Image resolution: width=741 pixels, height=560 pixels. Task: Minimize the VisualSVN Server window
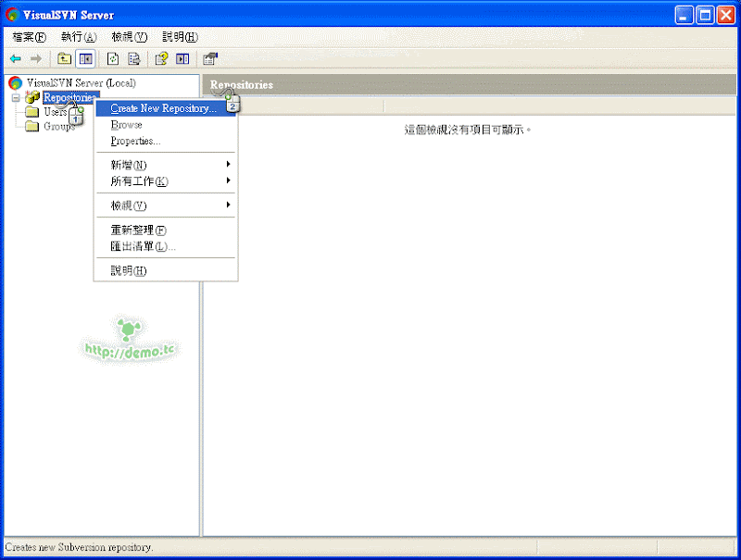tap(684, 15)
